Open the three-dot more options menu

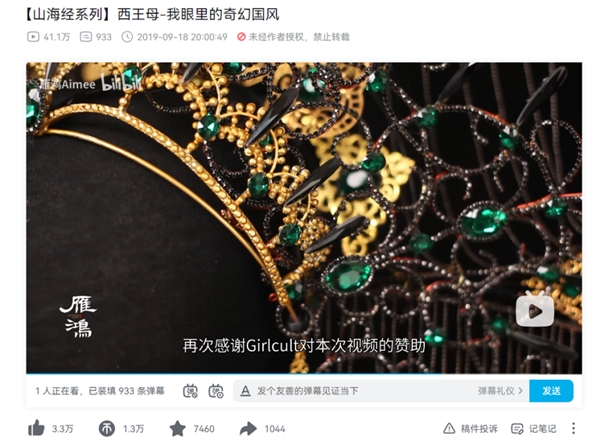tap(573, 428)
